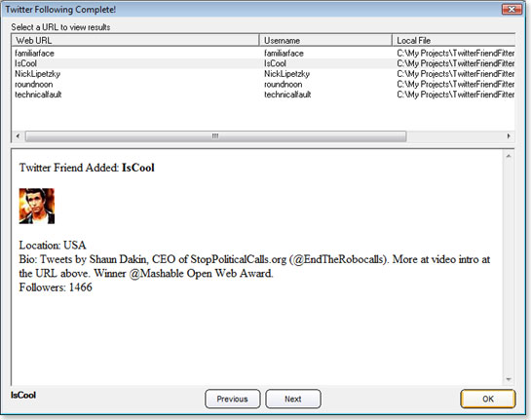
Task: Click the horizontal scrollbar thumb
Action: [x=215, y=136]
